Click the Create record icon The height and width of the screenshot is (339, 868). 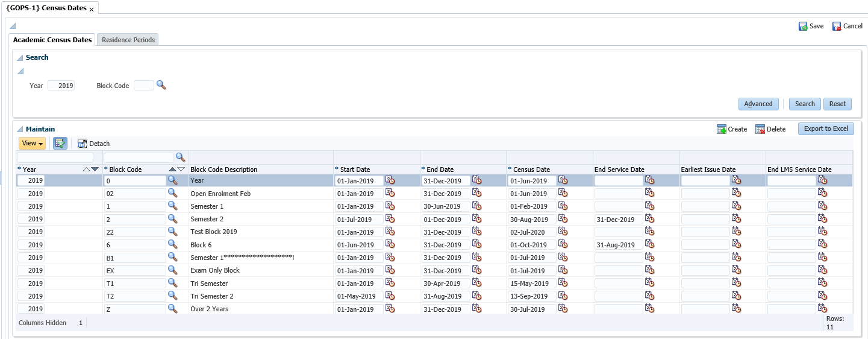click(x=722, y=129)
